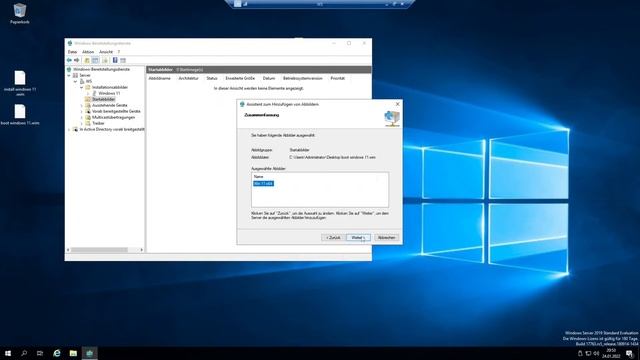Select the install windows 11.wim desktop file
Viewport: 640px width, 360px height.
[20, 83]
